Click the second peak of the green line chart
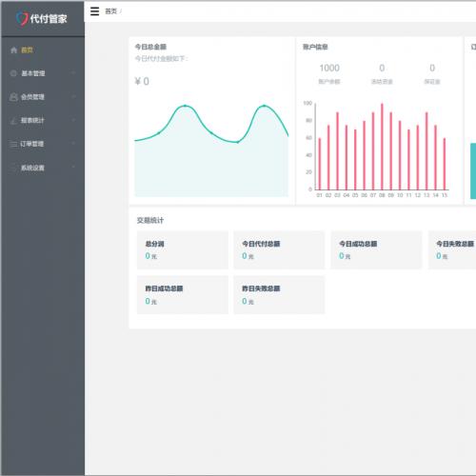This screenshot has height=476, width=476. click(264, 106)
